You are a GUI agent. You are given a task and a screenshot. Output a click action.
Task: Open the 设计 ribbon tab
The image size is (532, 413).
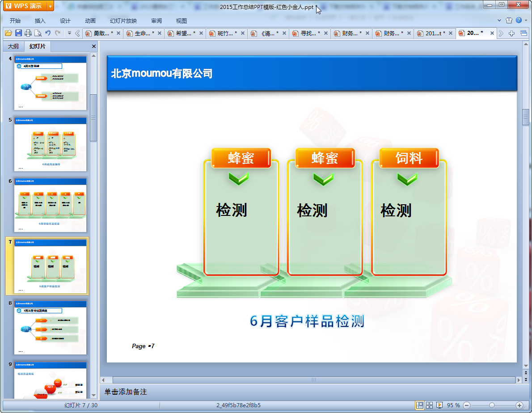click(65, 21)
